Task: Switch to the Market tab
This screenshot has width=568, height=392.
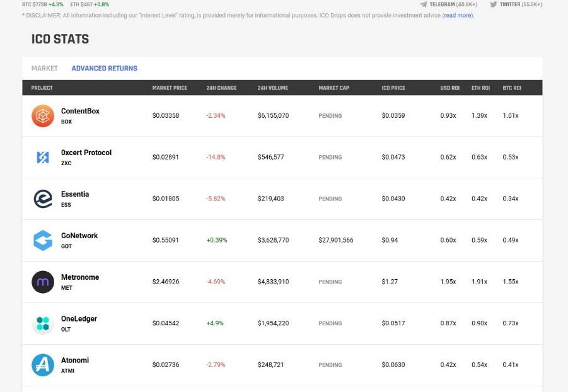Action: [45, 68]
